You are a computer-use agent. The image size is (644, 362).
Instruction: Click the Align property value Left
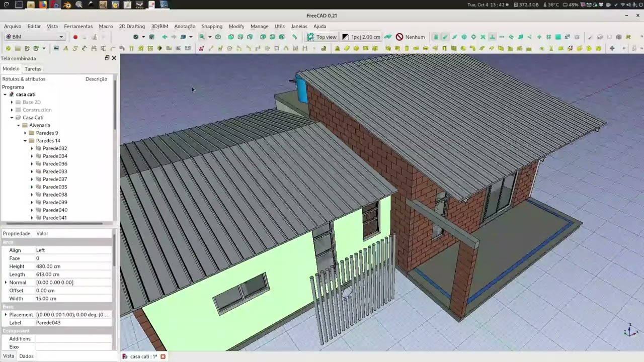click(73, 250)
